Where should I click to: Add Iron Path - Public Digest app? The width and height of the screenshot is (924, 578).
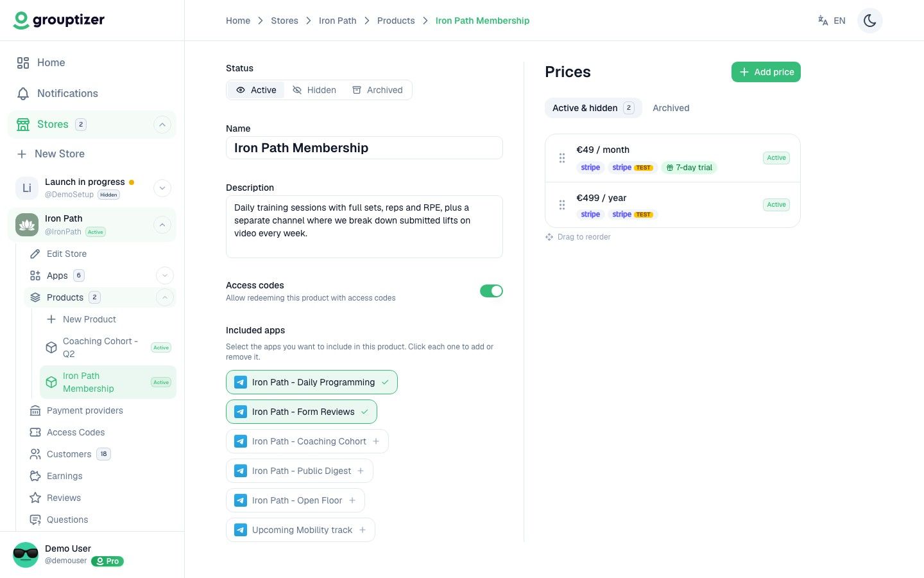(x=300, y=471)
